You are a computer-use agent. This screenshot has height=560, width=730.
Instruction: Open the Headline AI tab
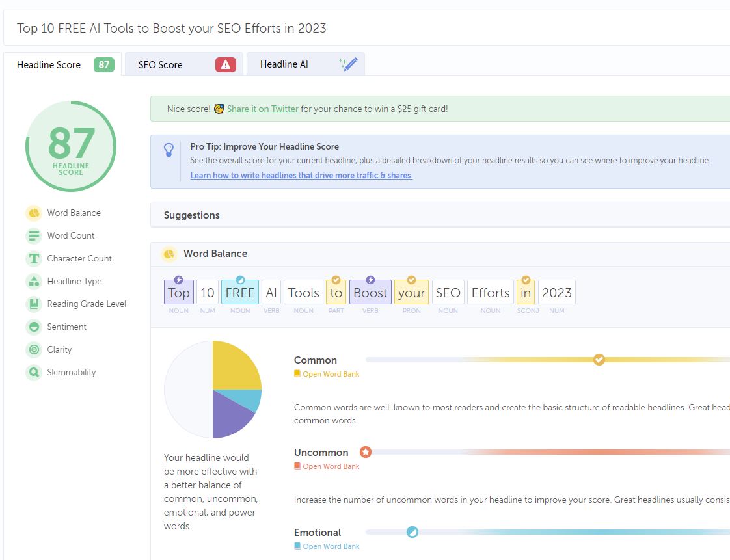click(283, 64)
